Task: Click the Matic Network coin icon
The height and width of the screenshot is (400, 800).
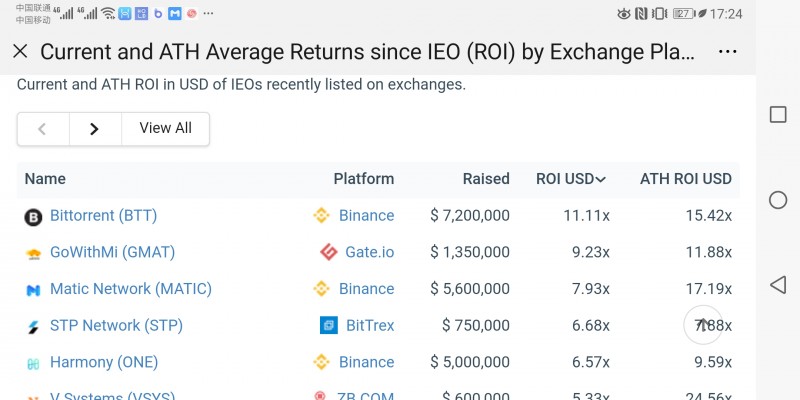Action: pyautogui.click(x=32, y=290)
